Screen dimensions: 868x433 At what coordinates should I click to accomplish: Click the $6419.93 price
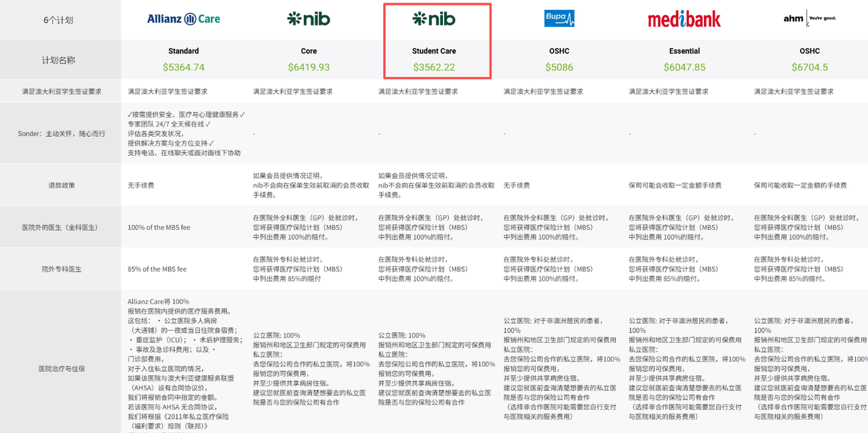pyautogui.click(x=309, y=67)
